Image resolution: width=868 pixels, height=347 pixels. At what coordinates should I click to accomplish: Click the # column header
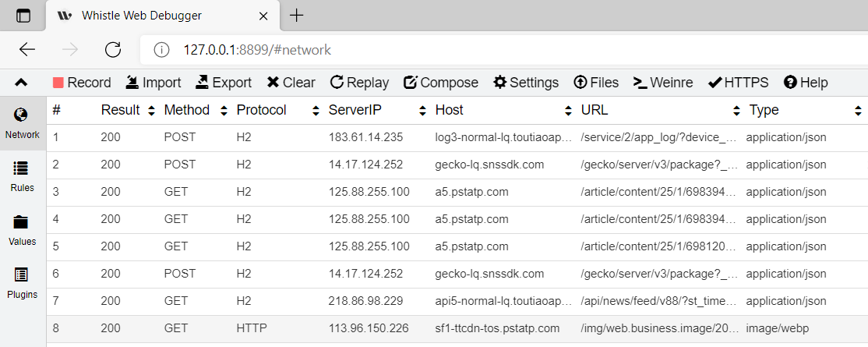point(56,110)
